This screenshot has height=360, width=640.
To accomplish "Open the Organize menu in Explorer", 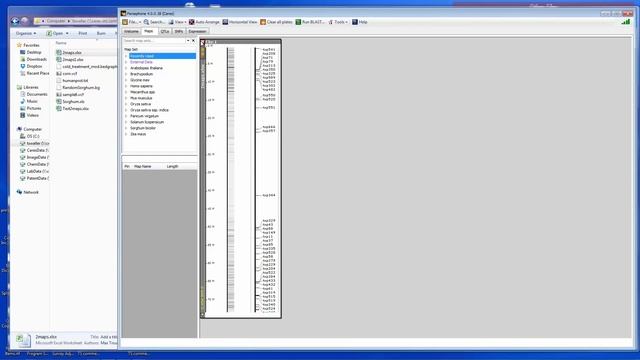I will coord(26,33).
